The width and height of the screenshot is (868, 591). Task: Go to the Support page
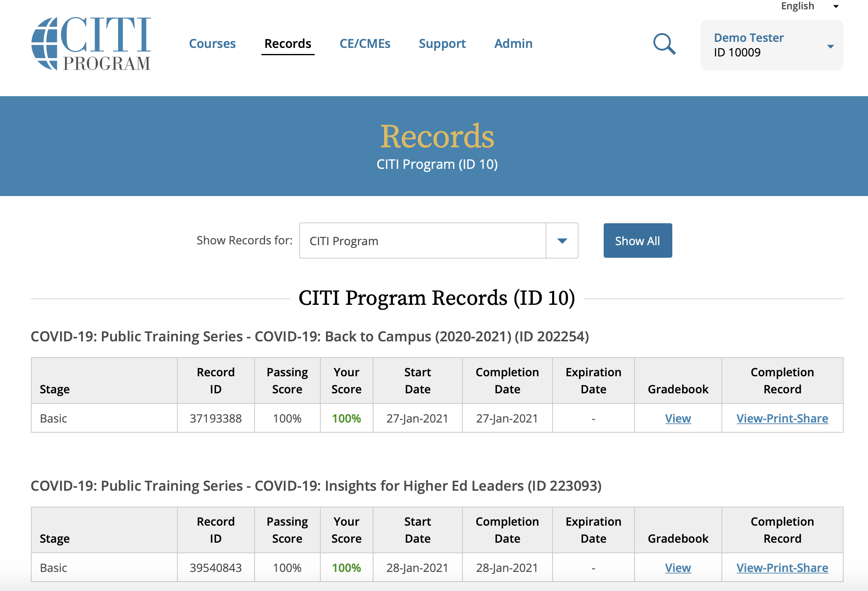coord(442,43)
